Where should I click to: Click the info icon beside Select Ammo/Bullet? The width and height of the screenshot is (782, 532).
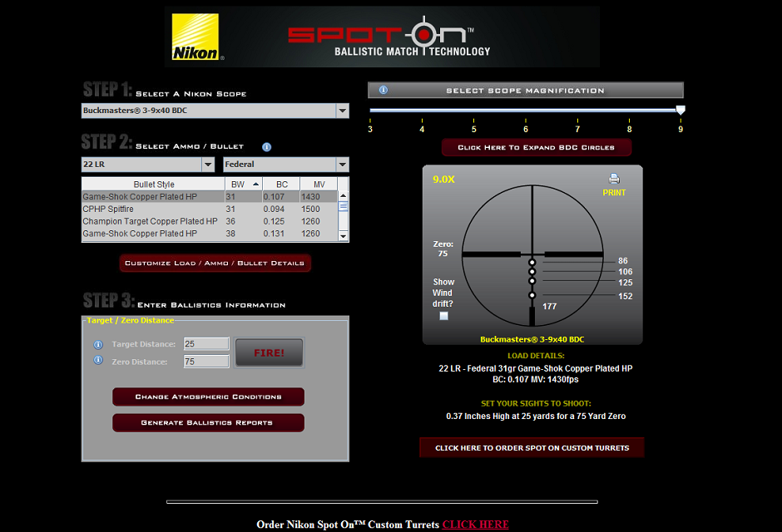pos(266,147)
